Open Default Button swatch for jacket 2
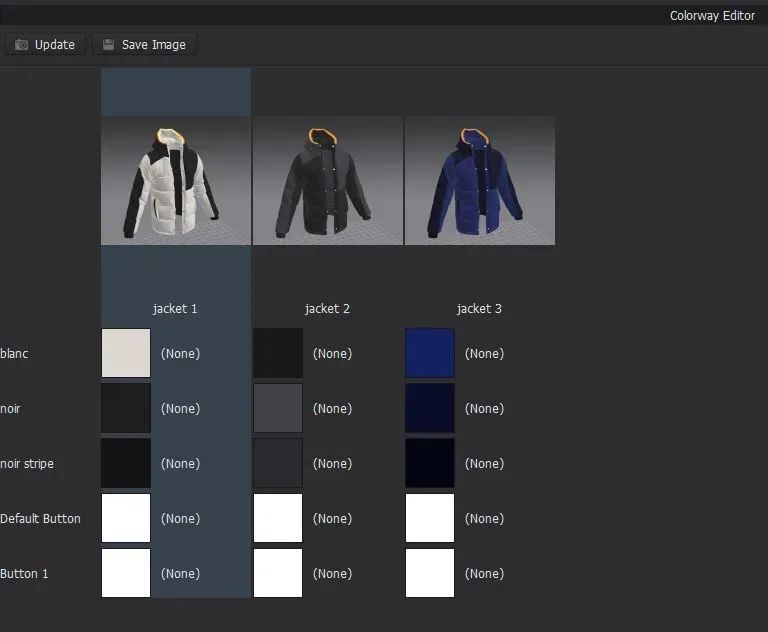768x632 pixels. pyautogui.click(x=278, y=518)
